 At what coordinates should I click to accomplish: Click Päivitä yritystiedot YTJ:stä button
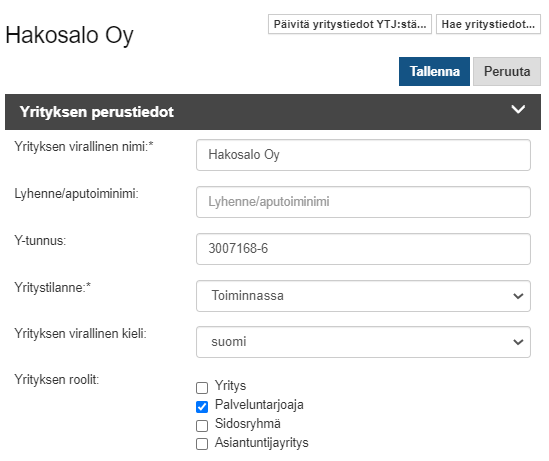click(350, 24)
